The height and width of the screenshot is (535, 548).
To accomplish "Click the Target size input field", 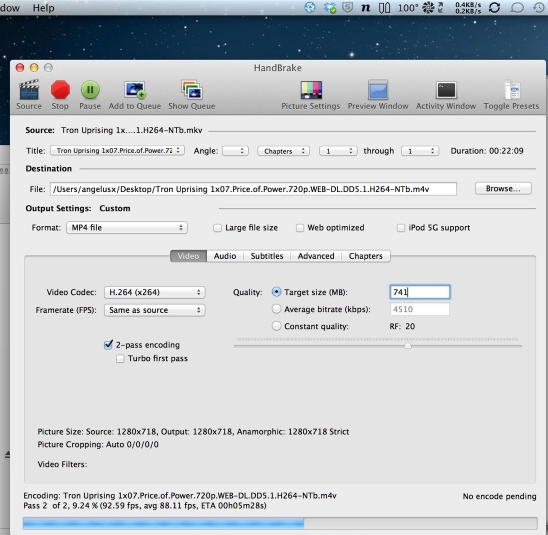I will (x=420, y=292).
